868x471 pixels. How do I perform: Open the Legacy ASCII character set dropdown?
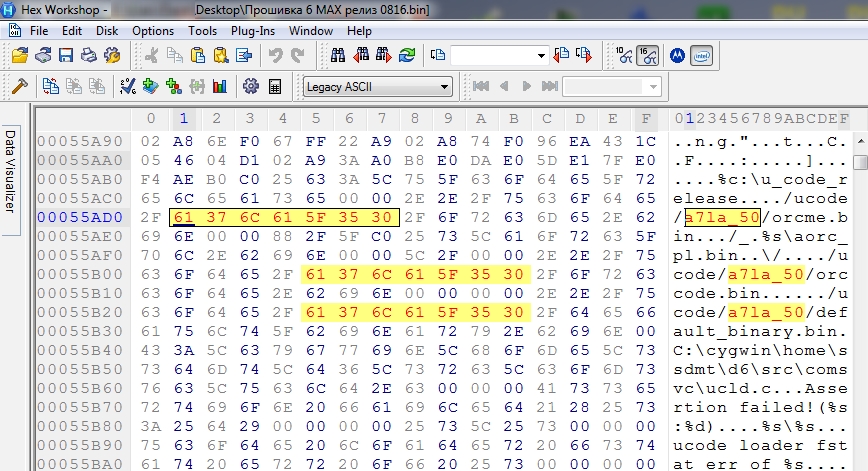pyautogui.click(x=445, y=87)
